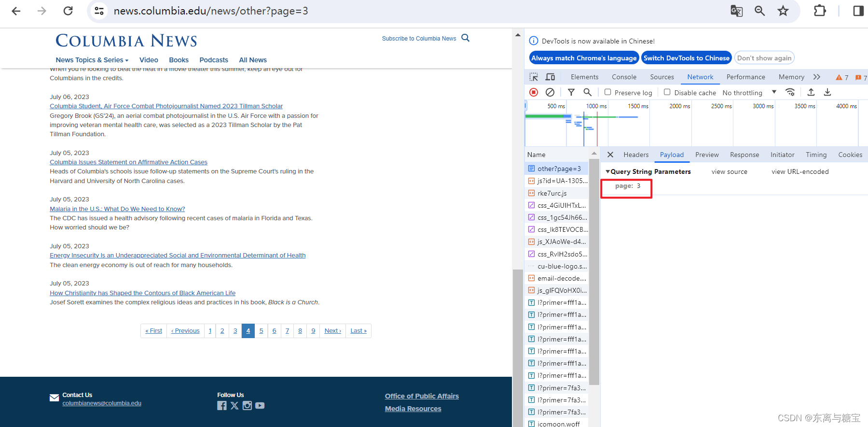Click the network request list scrollbar

coord(594,271)
